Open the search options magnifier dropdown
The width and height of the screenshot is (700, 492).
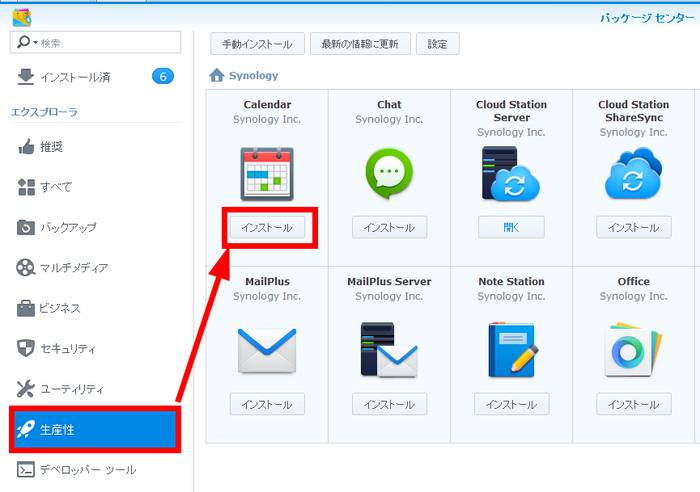(x=27, y=42)
